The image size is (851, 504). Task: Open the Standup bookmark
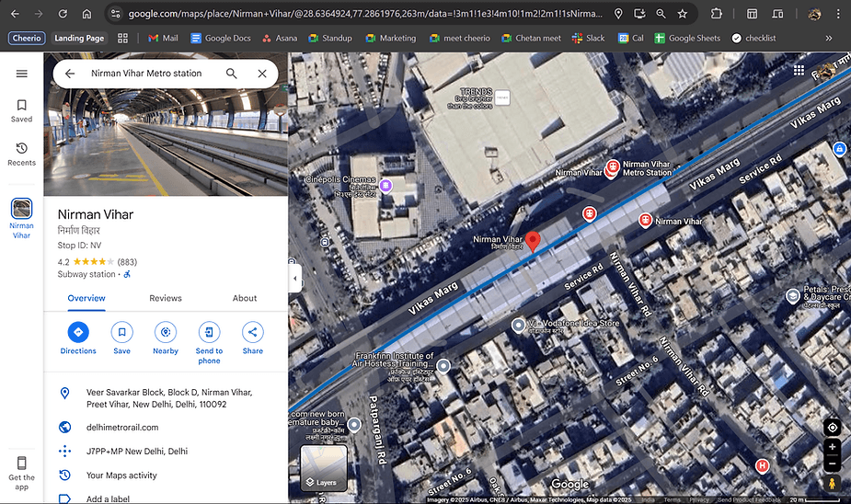point(330,38)
